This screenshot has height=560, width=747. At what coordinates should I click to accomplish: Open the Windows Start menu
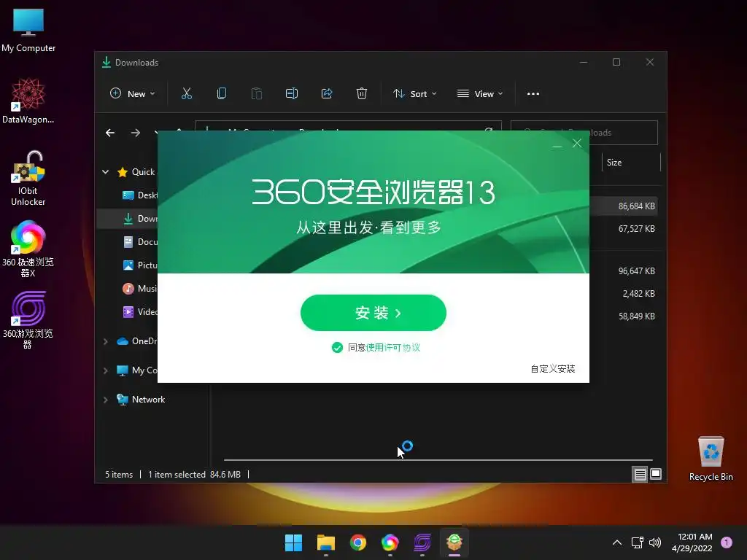[x=293, y=542]
